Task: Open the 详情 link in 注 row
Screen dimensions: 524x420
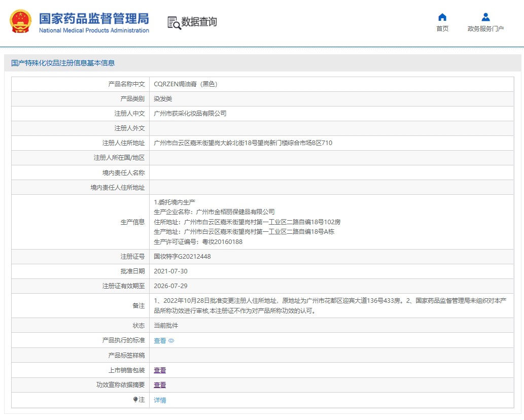Action: (160, 400)
